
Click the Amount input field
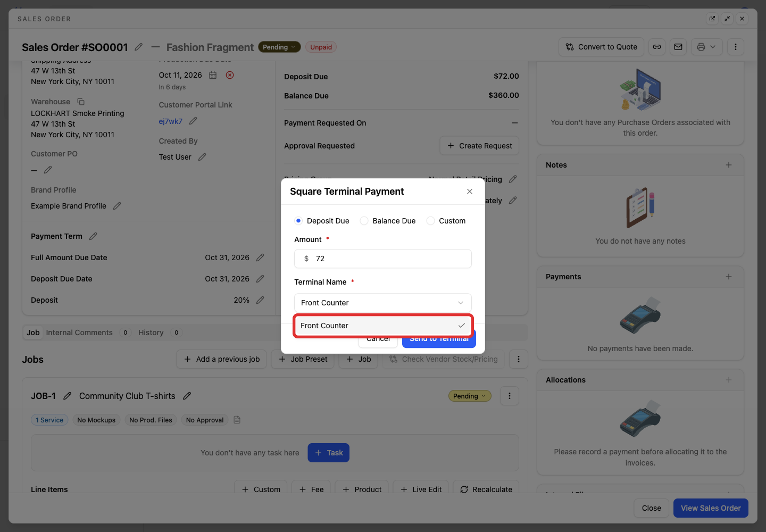[x=383, y=259]
